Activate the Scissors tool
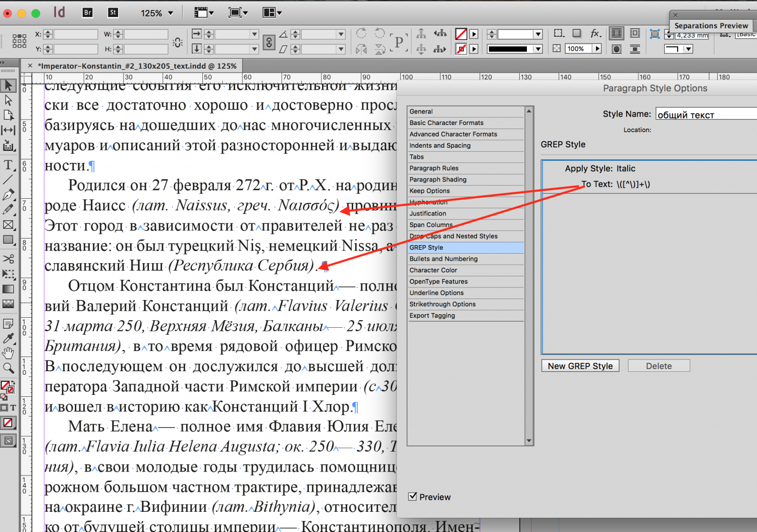Image resolution: width=757 pixels, height=532 pixels. click(8, 259)
